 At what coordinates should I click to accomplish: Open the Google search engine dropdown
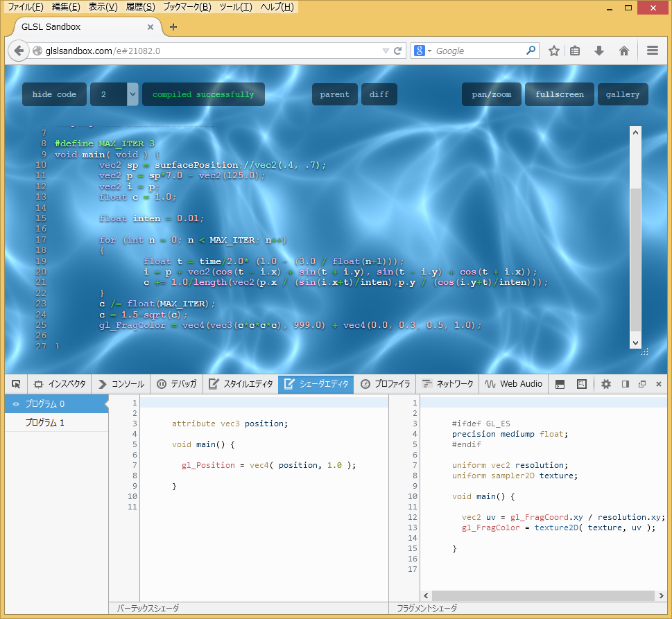423,51
